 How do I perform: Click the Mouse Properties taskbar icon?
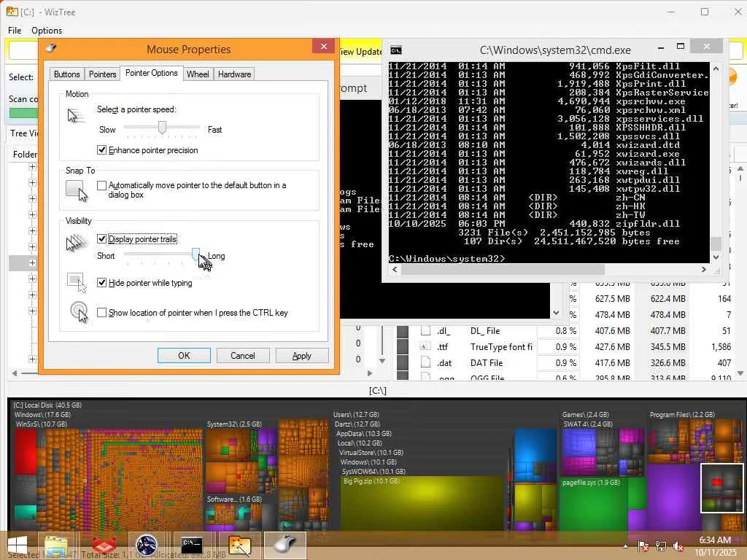[285, 545]
